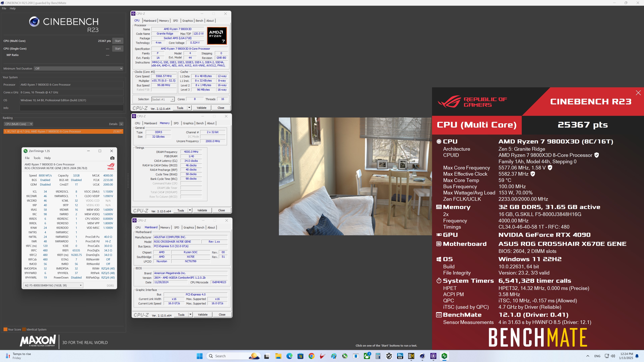Click the weather widget 'Temps to rise'
The image size is (644, 362).
pyautogui.click(x=19, y=356)
